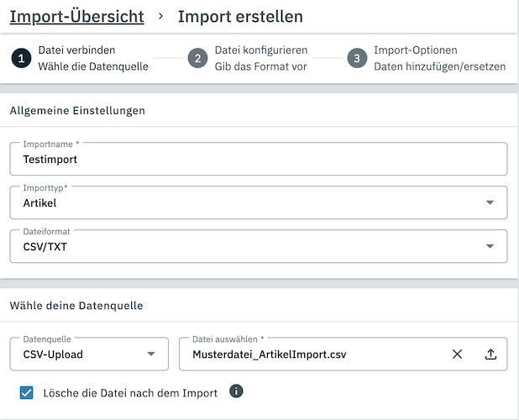
Task: Go back to Import-Übersicht
Action: pyautogui.click(x=76, y=17)
